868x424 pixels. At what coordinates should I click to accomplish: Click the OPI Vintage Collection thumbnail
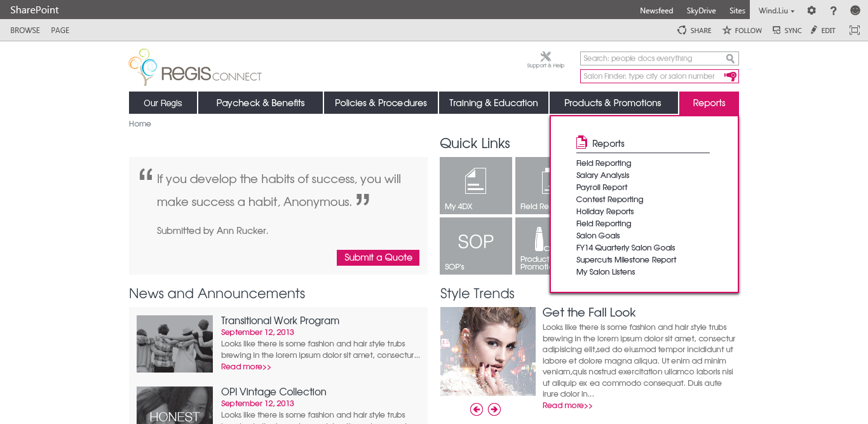(175, 405)
